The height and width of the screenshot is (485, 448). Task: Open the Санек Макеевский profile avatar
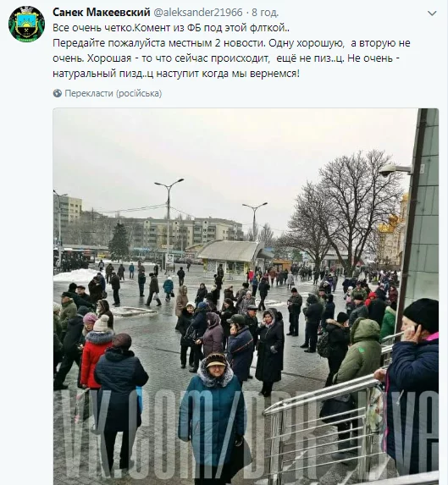pyautogui.click(x=26, y=24)
